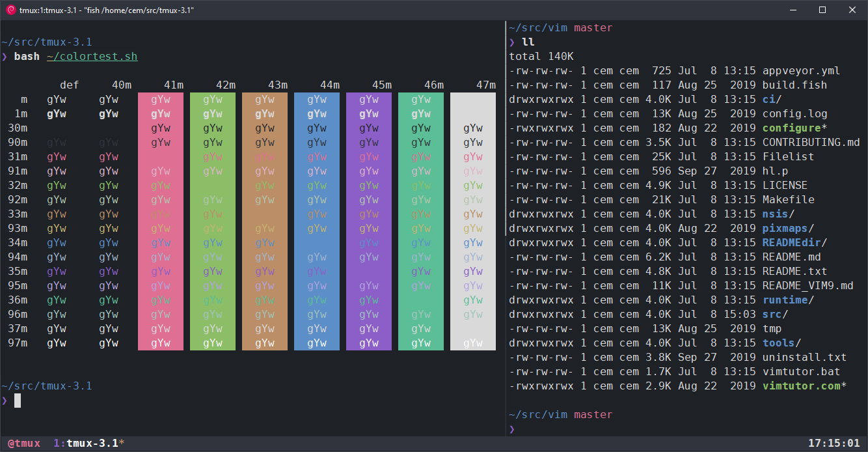The height and width of the screenshot is (452, 868).
Task: Click the pink 41m color column
Action: (x=161, y=221)
